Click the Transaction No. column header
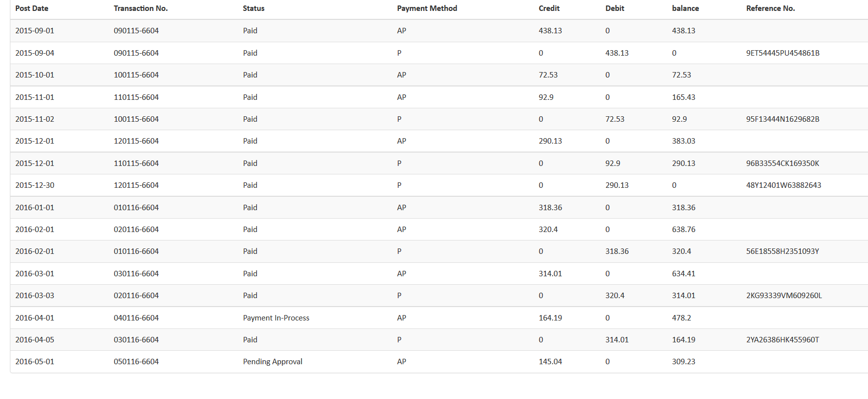 141,8
